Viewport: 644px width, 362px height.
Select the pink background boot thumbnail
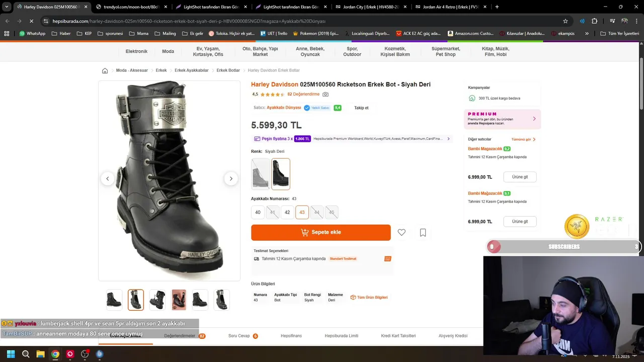click(179, 300)
